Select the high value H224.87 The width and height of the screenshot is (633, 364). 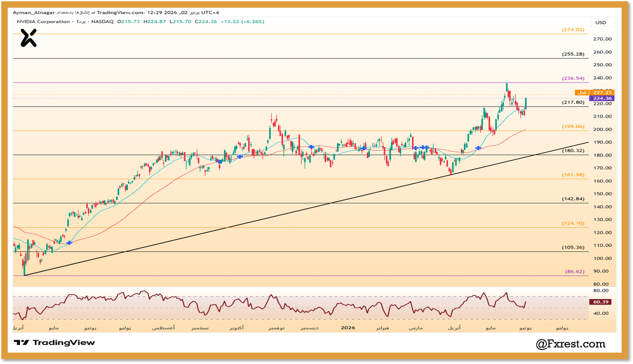[155, 22]
